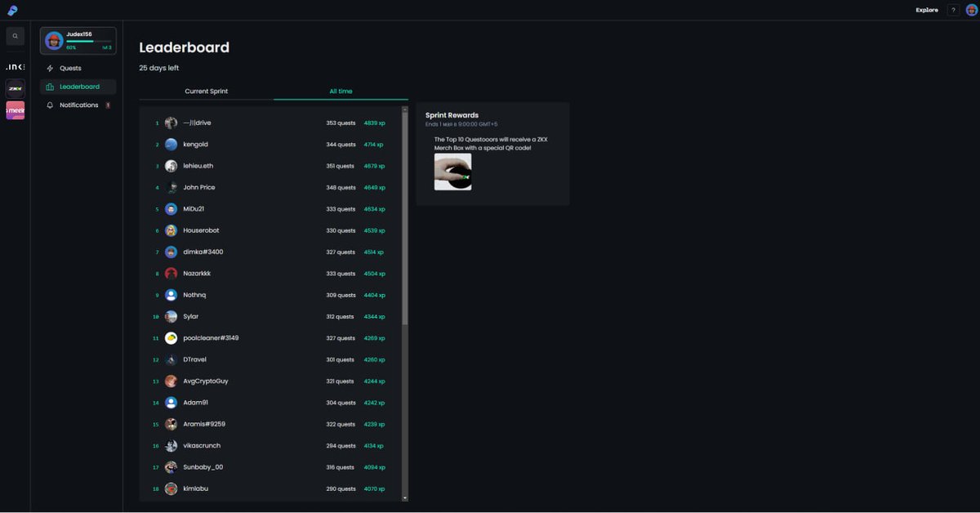980x513 pixels.
Task: Click the 4404 xp value for Nothnq
Action: point(374,295)
